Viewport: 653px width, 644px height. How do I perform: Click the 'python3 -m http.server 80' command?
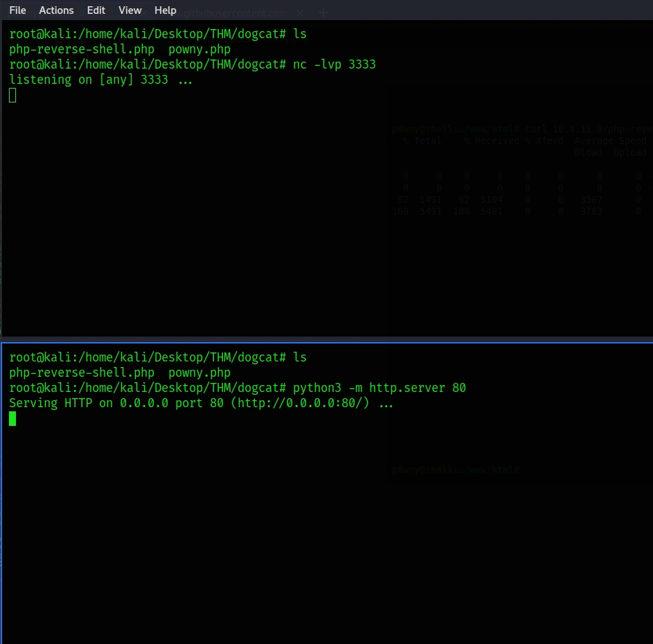coord(379,388)
